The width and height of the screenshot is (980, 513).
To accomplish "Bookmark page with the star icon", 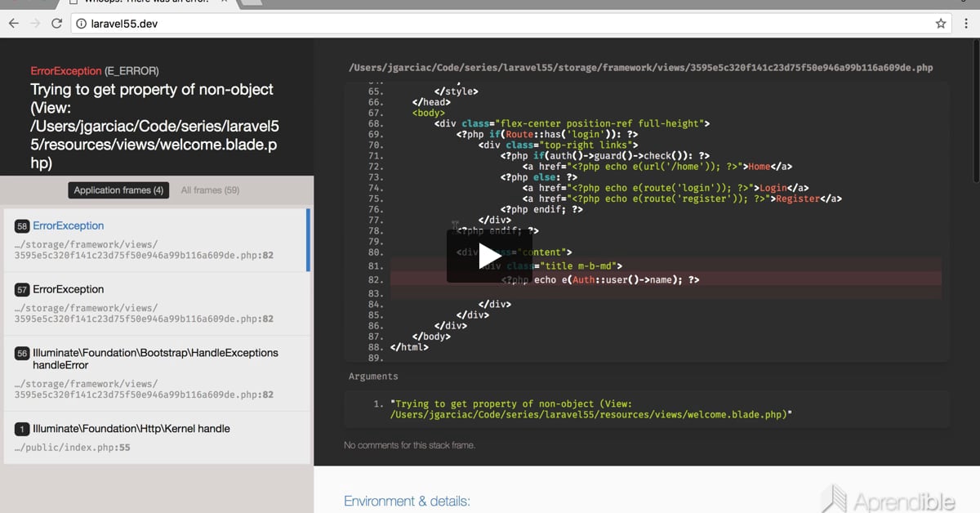I will [941, 24].
